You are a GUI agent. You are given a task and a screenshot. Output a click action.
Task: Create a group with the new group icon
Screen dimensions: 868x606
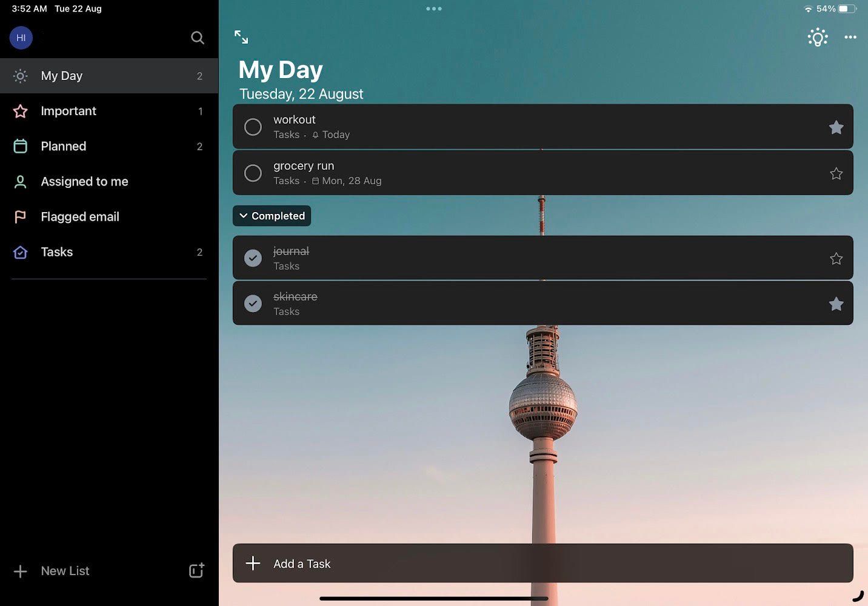[195, 570]
